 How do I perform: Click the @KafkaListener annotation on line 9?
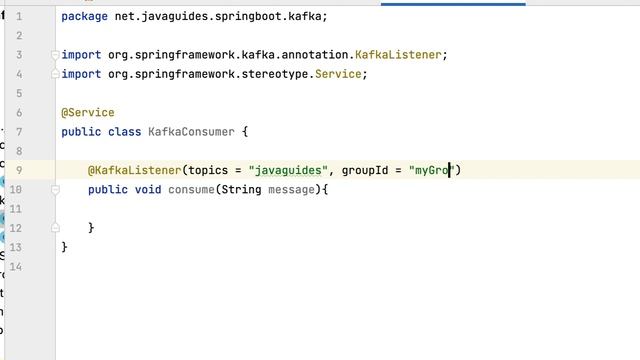(134, 170)
